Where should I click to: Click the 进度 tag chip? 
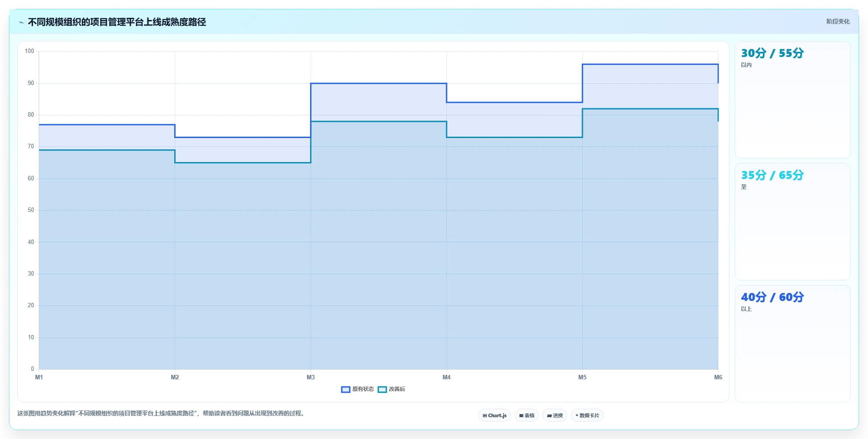point(555,415)
